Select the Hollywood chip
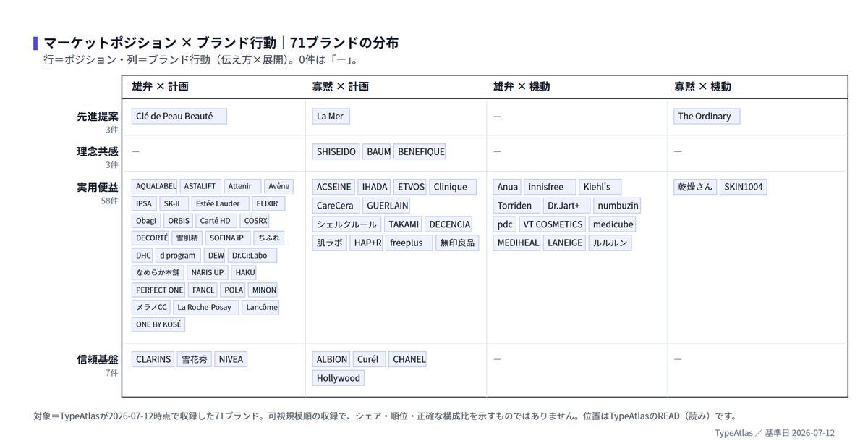This screenshot has height=441, width=868. click(338, 377)
